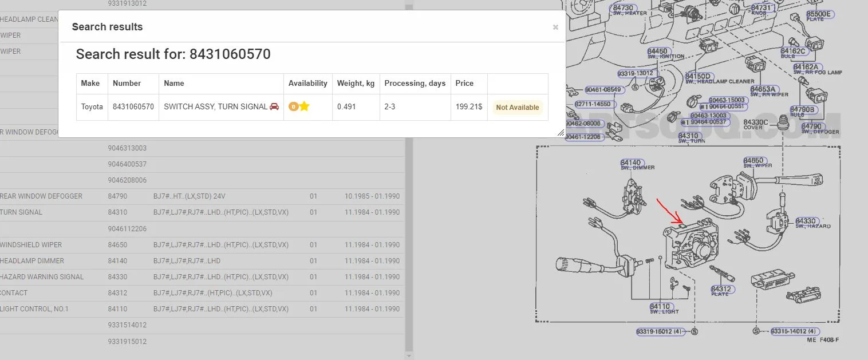Click part number 9046112206 in list
Viewport: 868px width, 360px height.
tap(127, 229)
